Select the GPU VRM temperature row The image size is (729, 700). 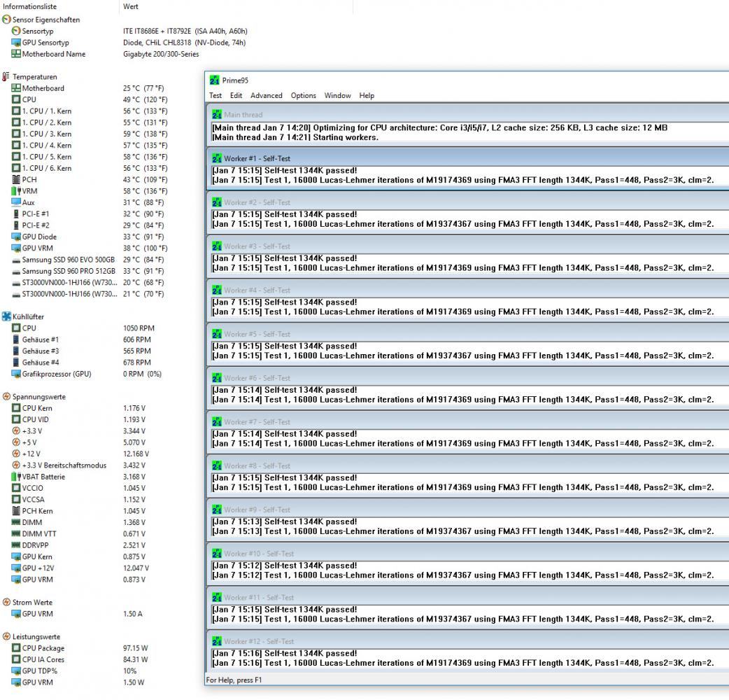pyautogui.click(x=90, y=248)
